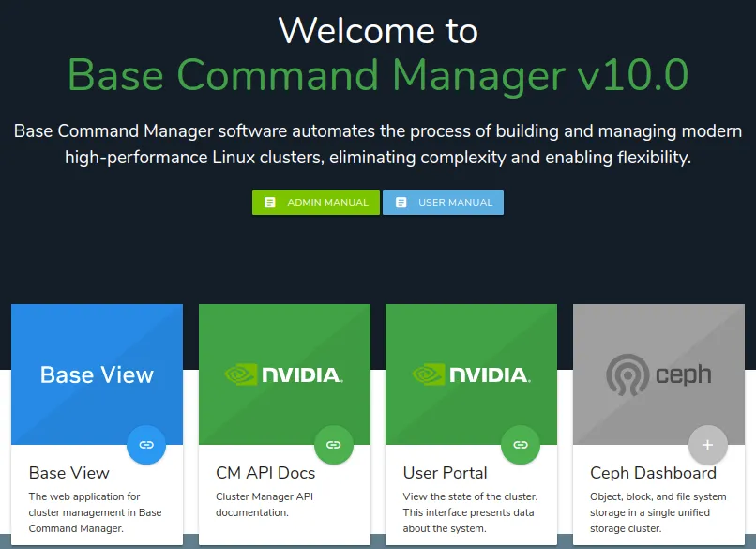This screenshot has width=756, height=549.
Task: Click the document icon in Admin Manual button
Action: click(270, 203)
